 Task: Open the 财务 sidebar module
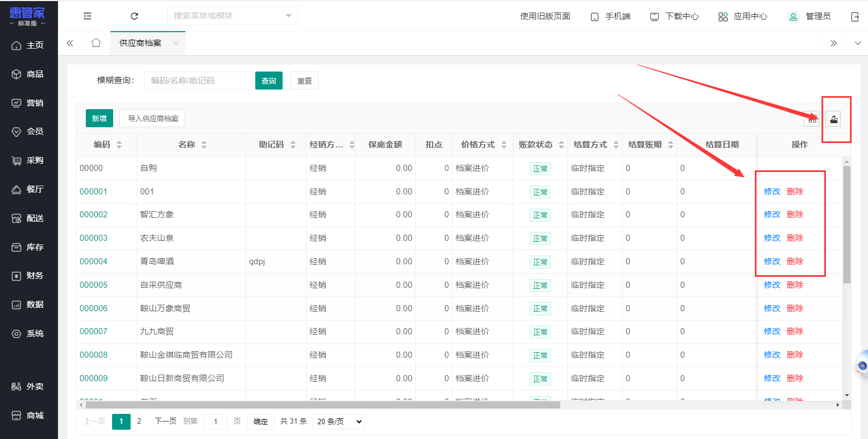pos(28,276)
